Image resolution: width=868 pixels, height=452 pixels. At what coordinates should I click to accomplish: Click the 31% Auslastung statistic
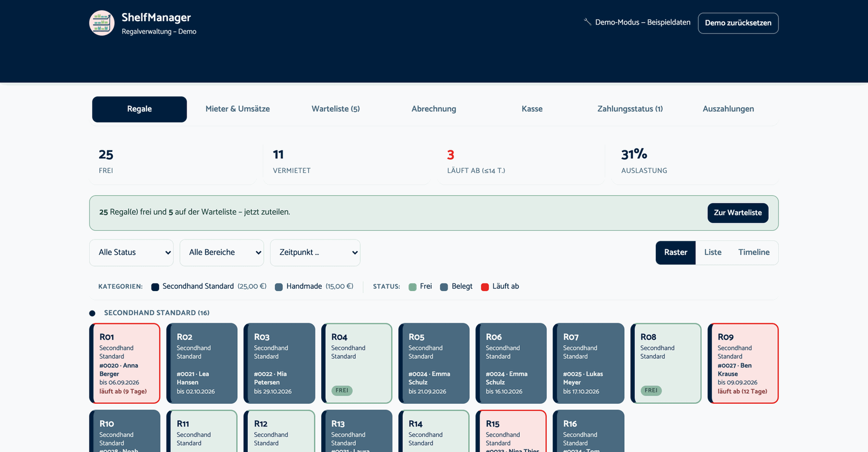pos(695,163)
